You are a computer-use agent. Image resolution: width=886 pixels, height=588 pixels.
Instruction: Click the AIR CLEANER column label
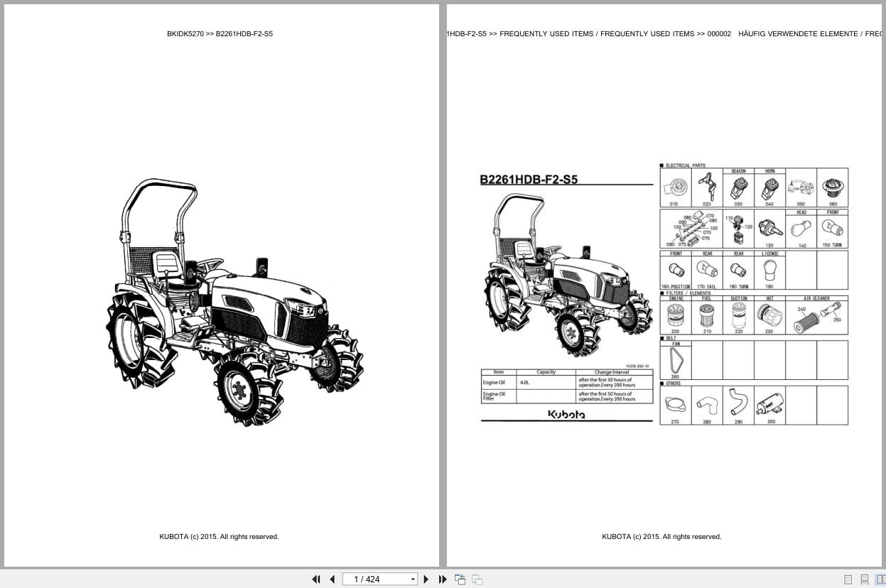pos(816,299)
